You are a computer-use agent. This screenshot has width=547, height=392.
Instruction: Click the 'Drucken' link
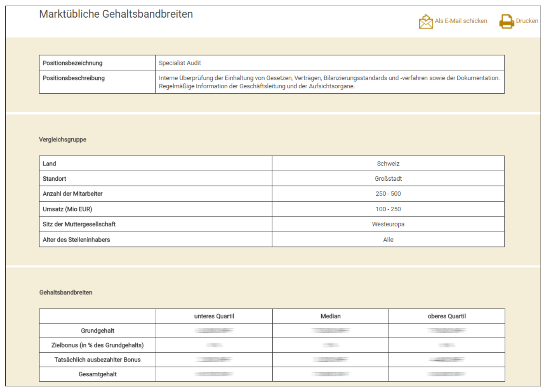[527, 21]
